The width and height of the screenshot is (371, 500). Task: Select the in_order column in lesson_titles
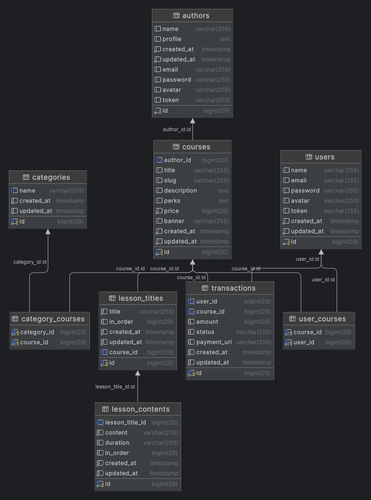137,322
